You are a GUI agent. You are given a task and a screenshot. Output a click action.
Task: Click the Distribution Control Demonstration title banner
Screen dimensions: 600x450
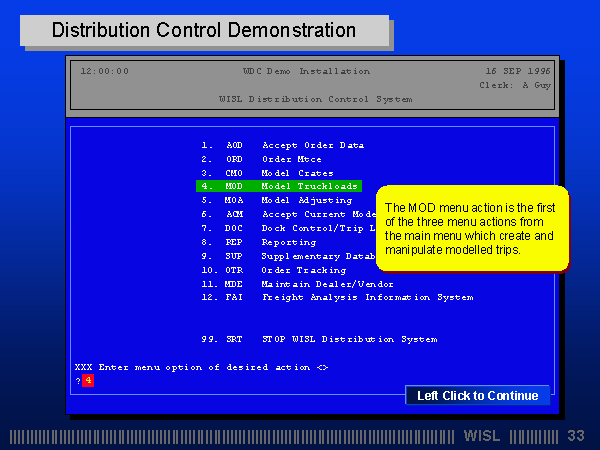pos(204,31)
